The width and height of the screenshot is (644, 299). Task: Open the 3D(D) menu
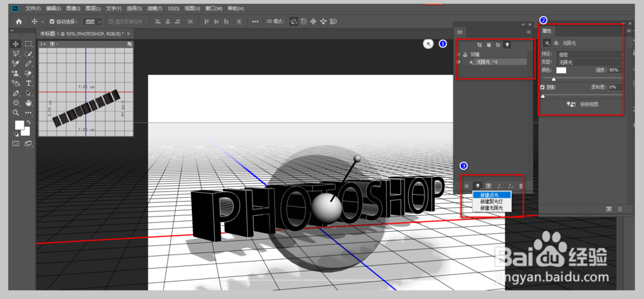tap(173, 8)
